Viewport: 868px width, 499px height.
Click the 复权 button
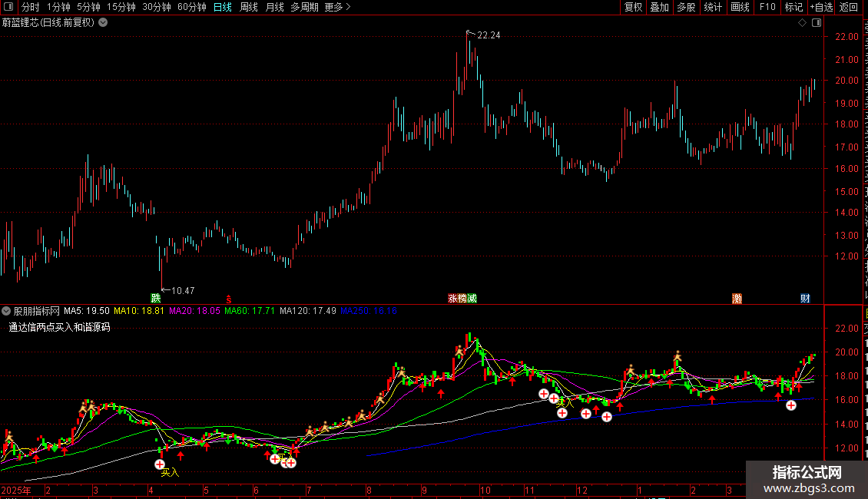tap(633, 7)
